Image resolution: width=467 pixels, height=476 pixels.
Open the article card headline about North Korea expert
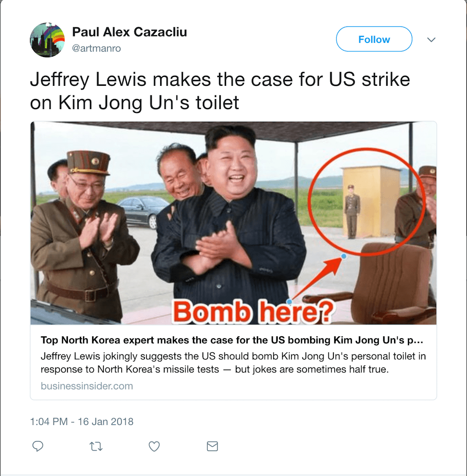pos(232,340)
